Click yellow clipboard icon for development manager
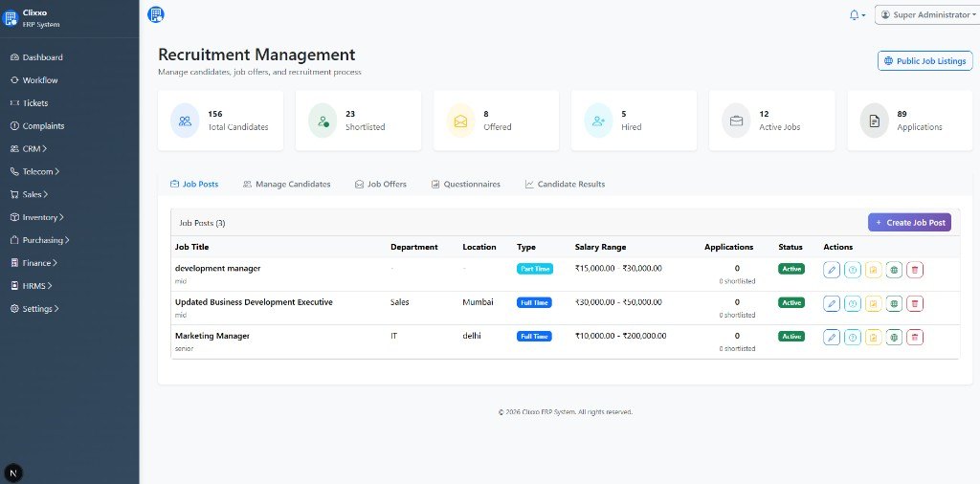Viewport: 980px width, 484px height. [x=873, y=270]
